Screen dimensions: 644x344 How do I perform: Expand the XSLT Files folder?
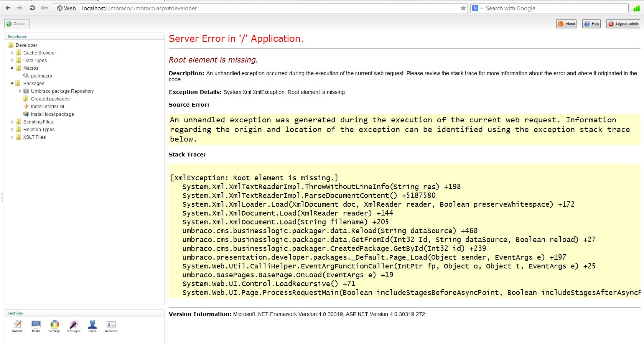(x=12, y=137)
